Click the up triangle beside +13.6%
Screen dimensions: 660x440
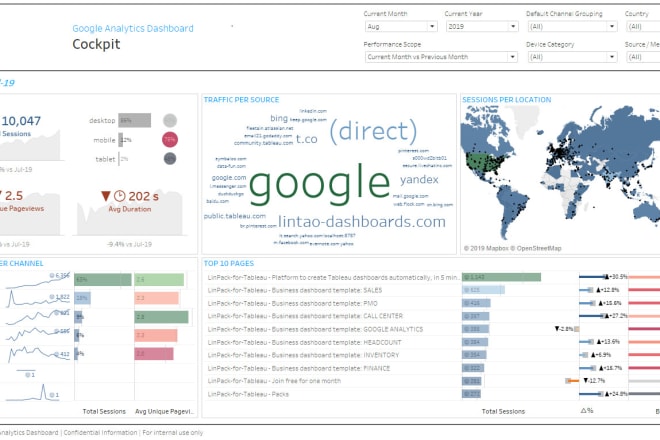point(599,342)
